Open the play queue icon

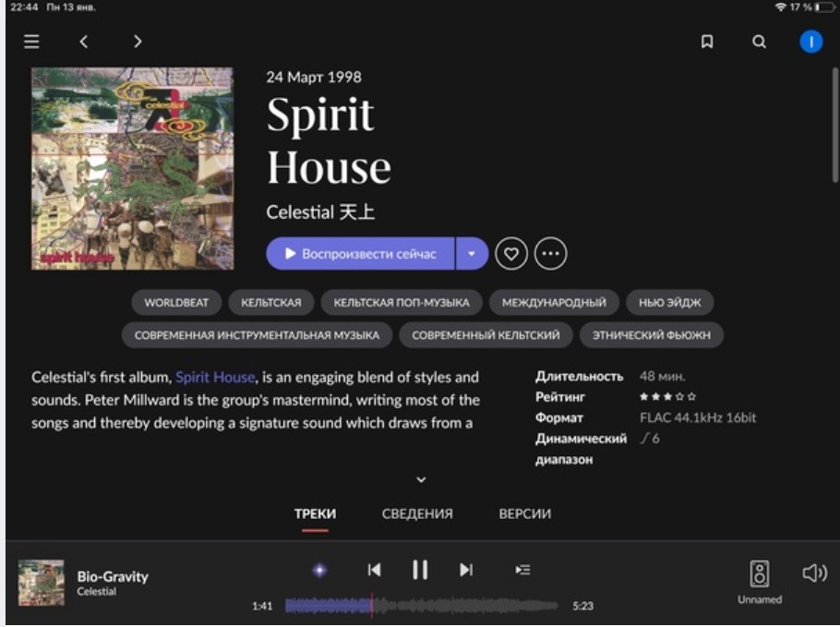(522, 570)
